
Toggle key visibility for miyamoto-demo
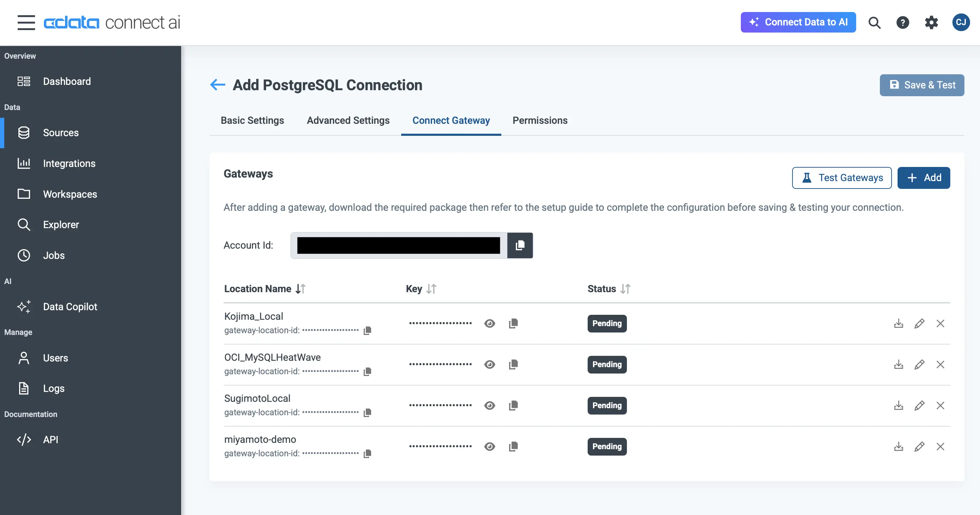click(x=490, y=446)
